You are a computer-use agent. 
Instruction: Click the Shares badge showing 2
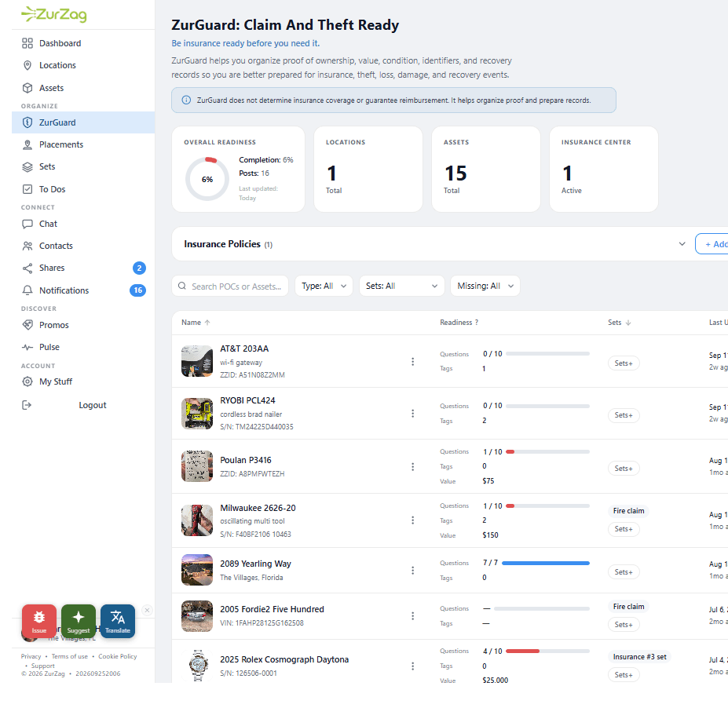coord(139,268)
